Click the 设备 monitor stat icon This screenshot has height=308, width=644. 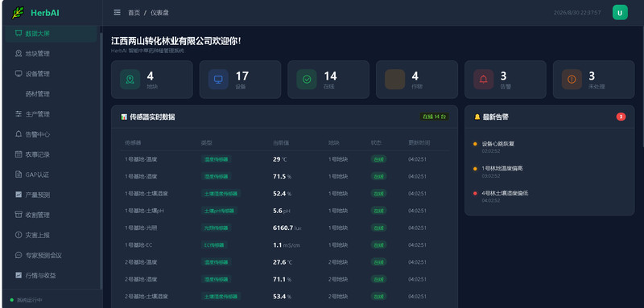pyautogui.click(x=218, y=80)
